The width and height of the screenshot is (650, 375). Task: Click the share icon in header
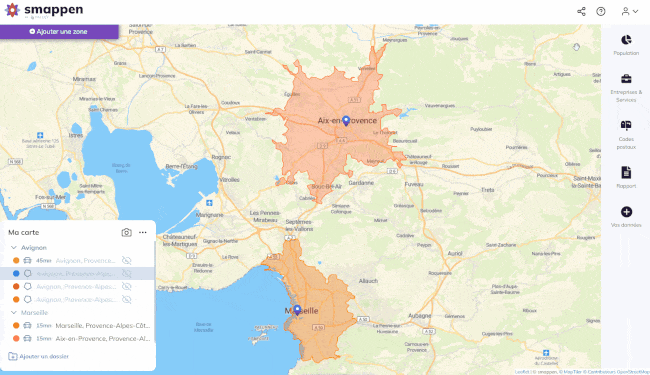(x=581, y=12)
